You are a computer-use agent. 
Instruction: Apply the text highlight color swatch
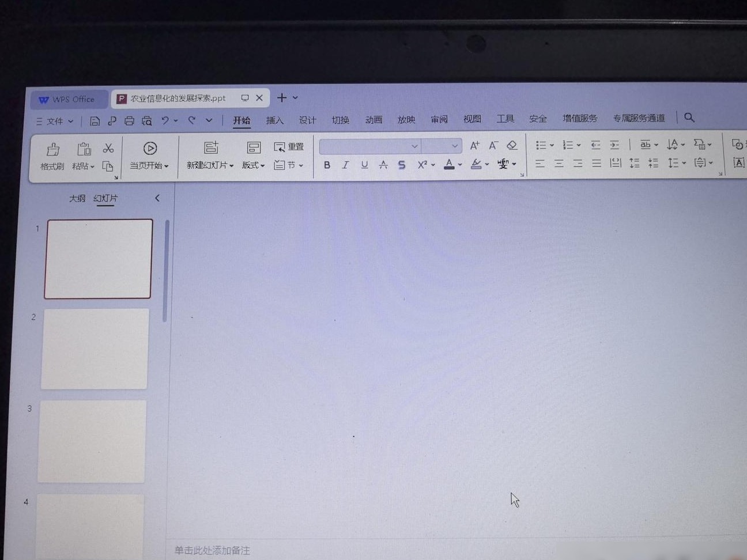476,165
